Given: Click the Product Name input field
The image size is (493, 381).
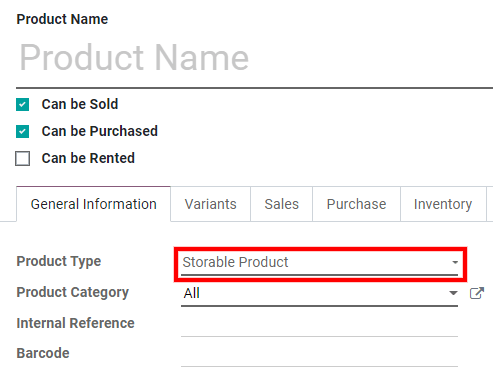Looking at the screenshot, I should tap(254, 58).
